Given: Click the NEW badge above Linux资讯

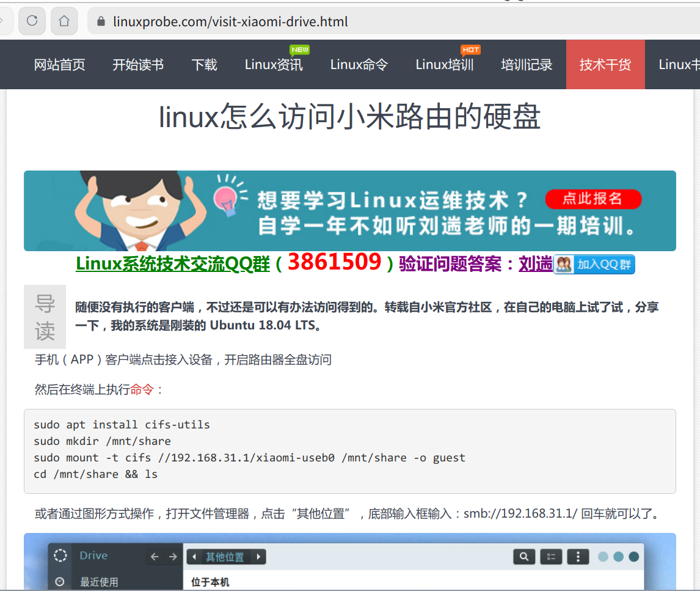Looking at the screenshot, I should [x=299, y=50].
